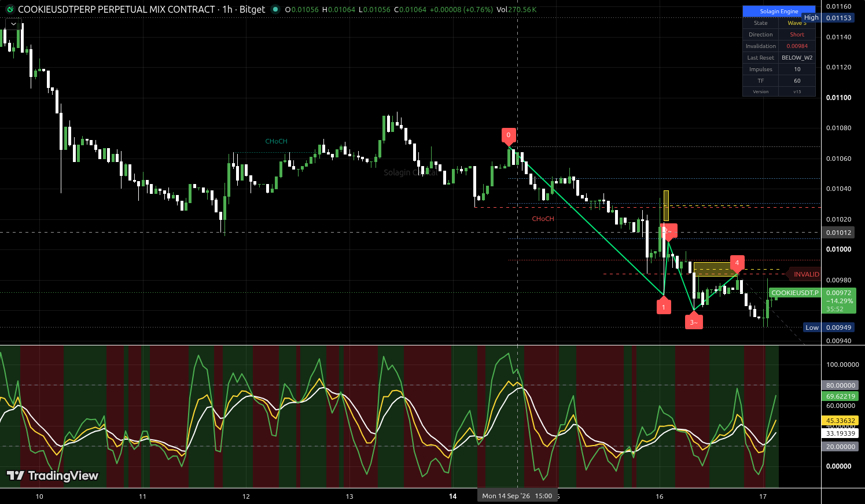
Task: Click the 0.01100 price scale label
Action: click(x=838, y=98)
